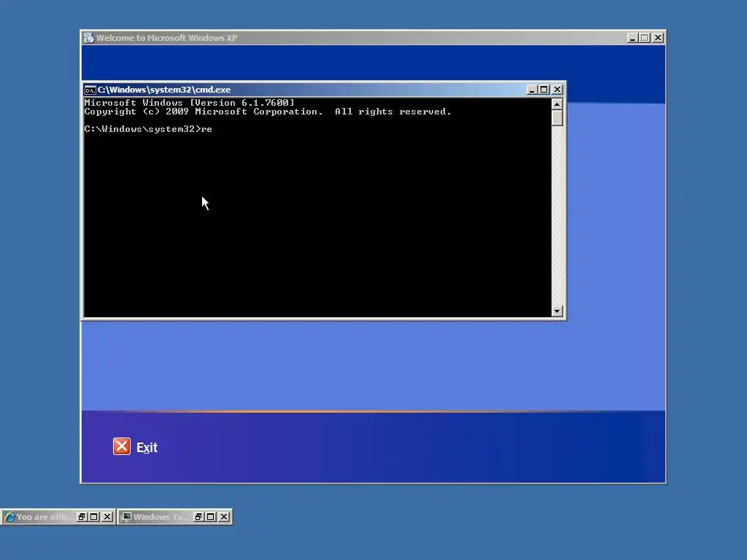Restore the minimized 'You are offline' window
Screen dimensions: 747x560
(82, 517)
